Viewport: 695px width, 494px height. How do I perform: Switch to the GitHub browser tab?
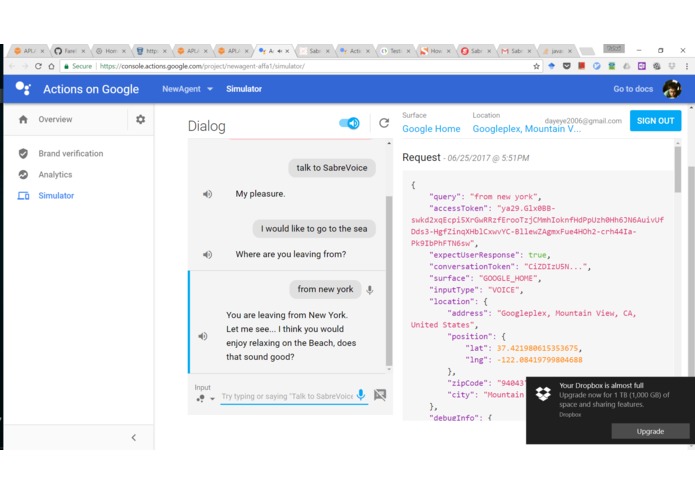(70, 51)
